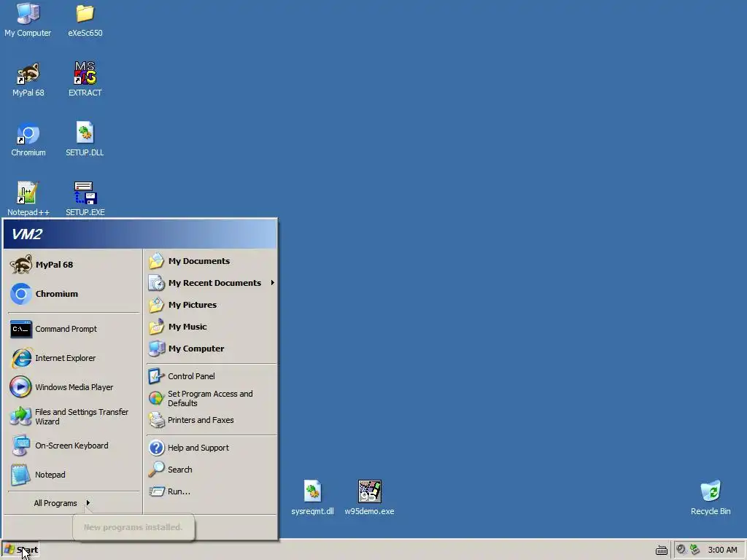The width and height of the screenshot is (747, 560).
Task: Click the VM2 user name header
Action: [27, 234]
